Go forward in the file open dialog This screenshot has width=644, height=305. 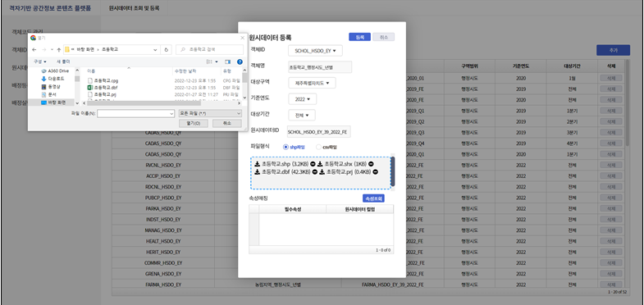(43, 50)
